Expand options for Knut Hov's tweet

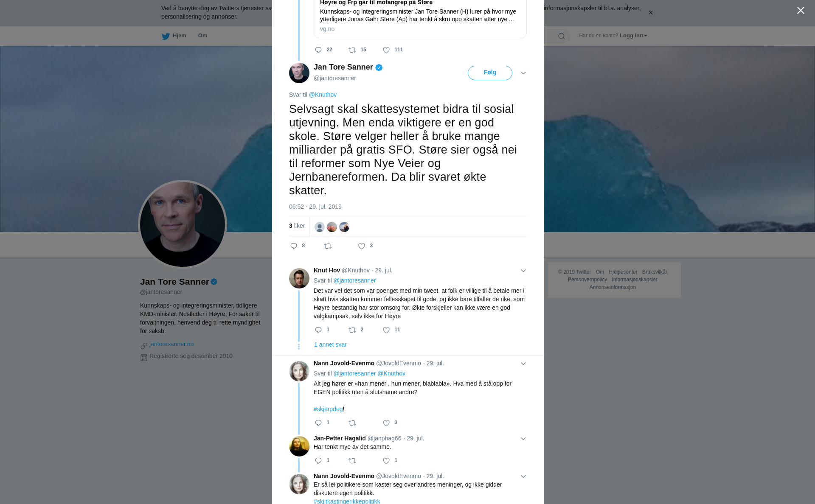tap(523, 271)
